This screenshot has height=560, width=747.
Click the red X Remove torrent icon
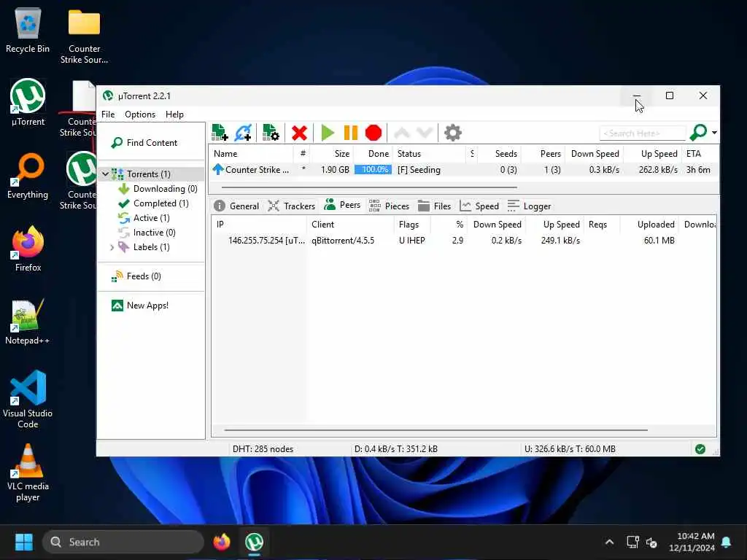click(x=299, y=133)
